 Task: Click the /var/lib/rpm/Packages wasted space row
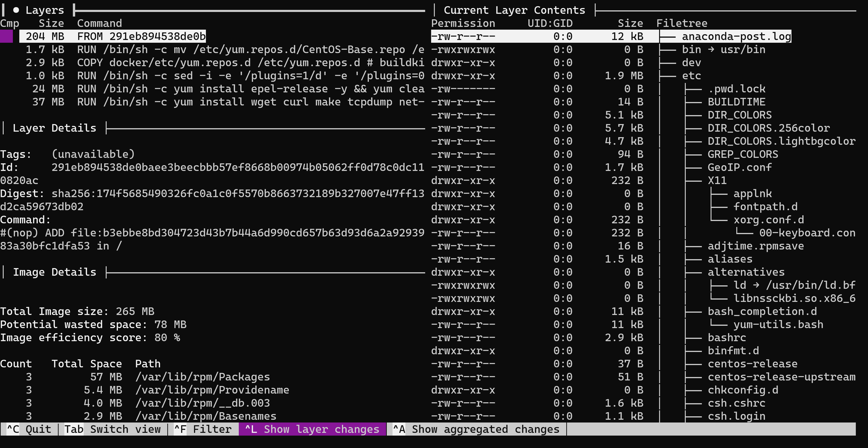tap(202, 377)
